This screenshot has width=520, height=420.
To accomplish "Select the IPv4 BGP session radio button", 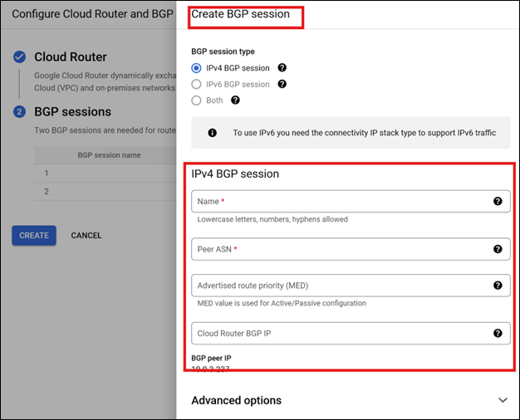I will tap(197, 68).
